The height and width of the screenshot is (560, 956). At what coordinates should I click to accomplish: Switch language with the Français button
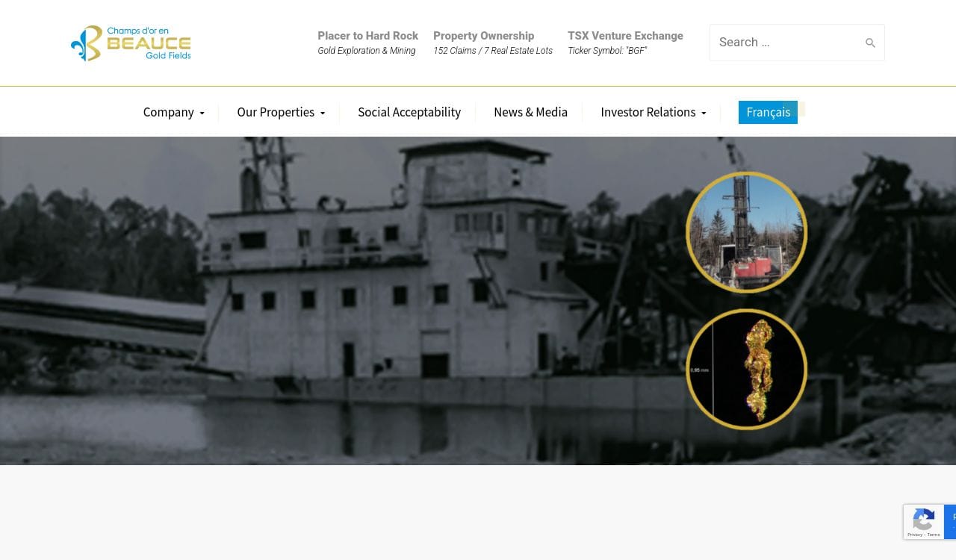click(x=768, y=112)
